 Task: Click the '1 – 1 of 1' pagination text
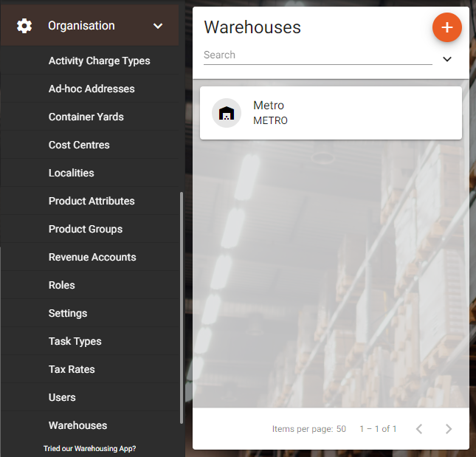coord(378,429)
